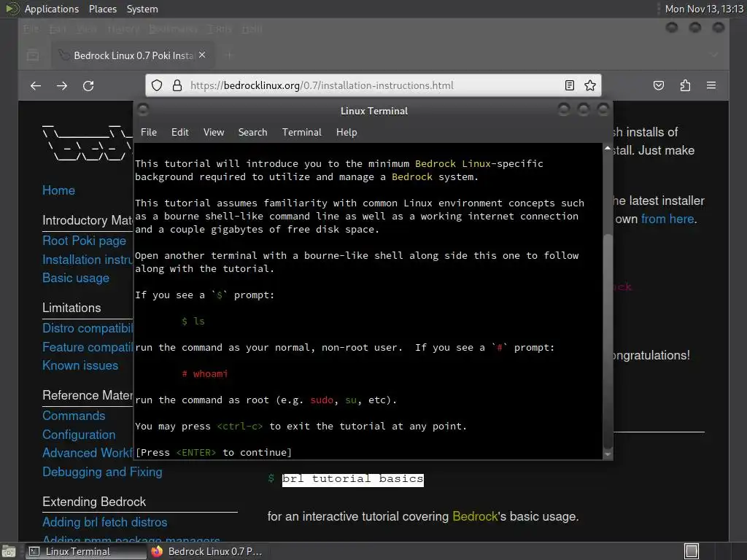Open the Firefox hamburger application menu
The image size is (747, 560).
(711, 86)
